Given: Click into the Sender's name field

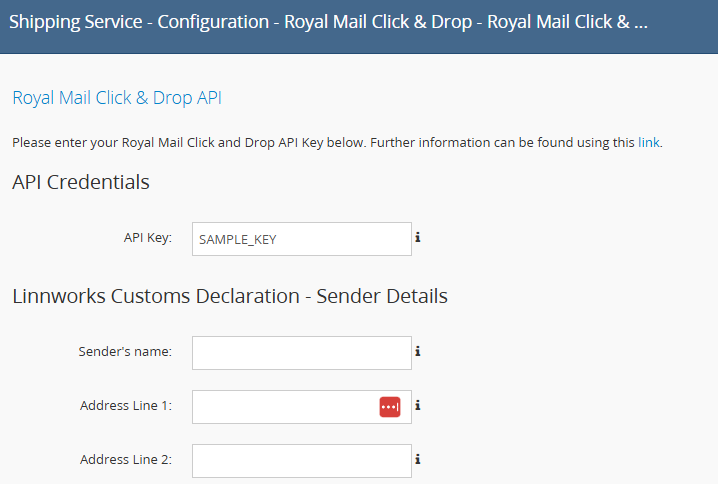Looking at the screenshot, I should coord(300,353).
